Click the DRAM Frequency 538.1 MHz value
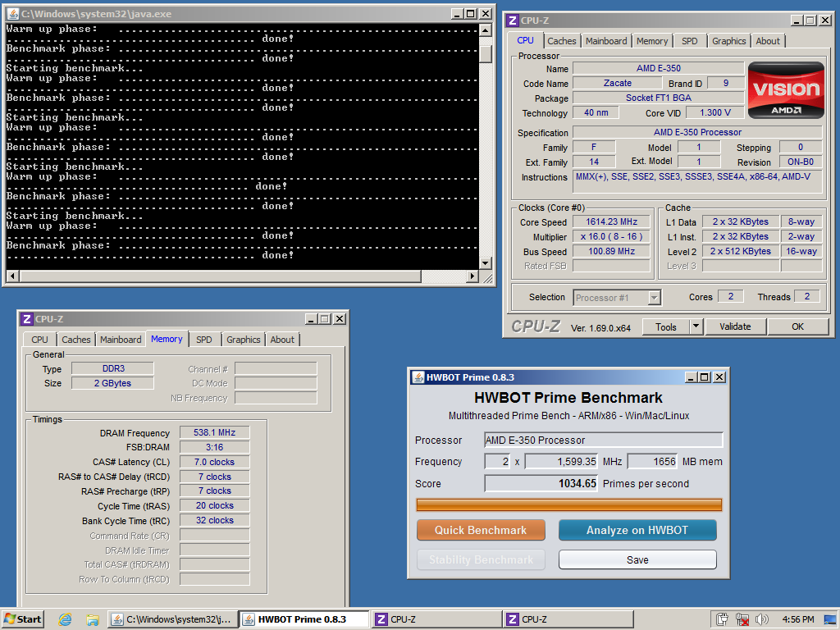Image resolution: width=840 pixels, height=630 pixels. coord(214,432)
